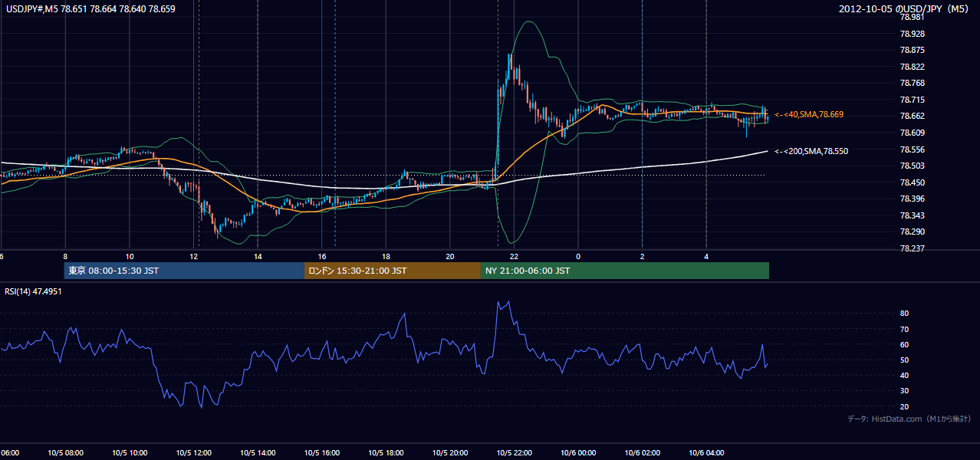Click the 10/6 00:00 time axis label

pyautogui.click(x=577, y=452)
